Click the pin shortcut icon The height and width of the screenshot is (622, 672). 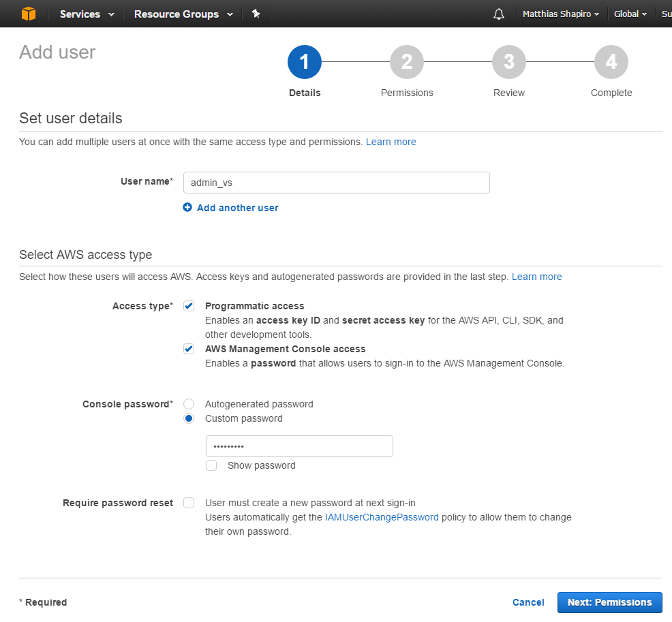tap(256, 14)
